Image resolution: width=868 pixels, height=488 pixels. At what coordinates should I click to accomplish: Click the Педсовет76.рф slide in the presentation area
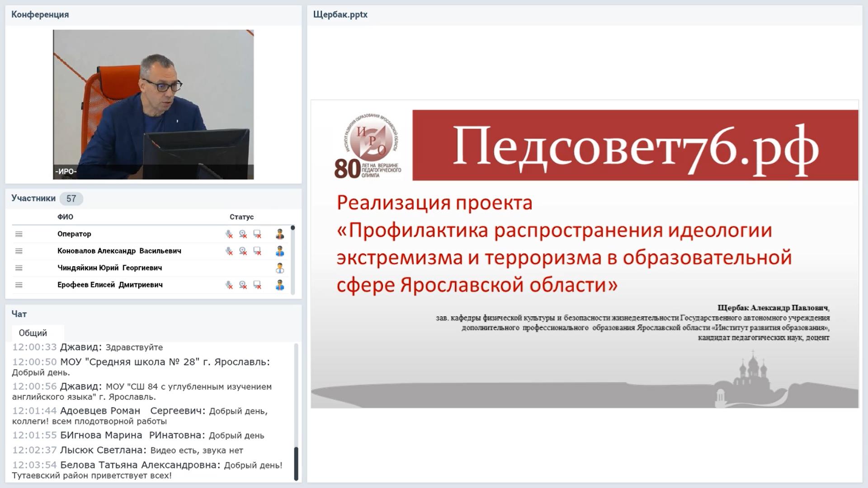585,254
